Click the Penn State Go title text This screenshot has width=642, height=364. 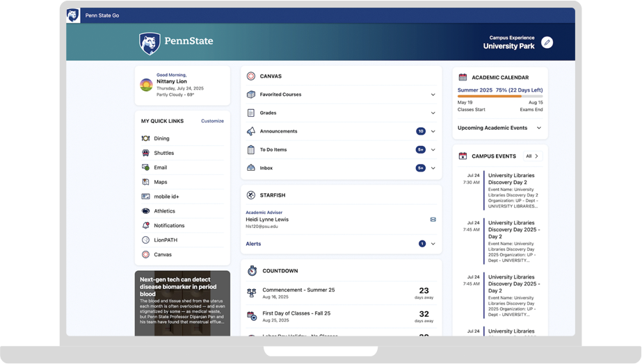102,15
